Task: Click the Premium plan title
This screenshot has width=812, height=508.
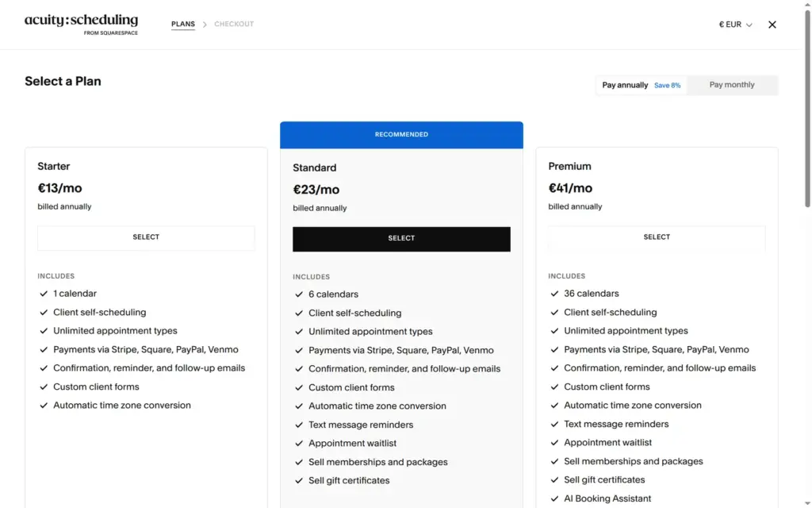Action: click(x=569, y=167)
